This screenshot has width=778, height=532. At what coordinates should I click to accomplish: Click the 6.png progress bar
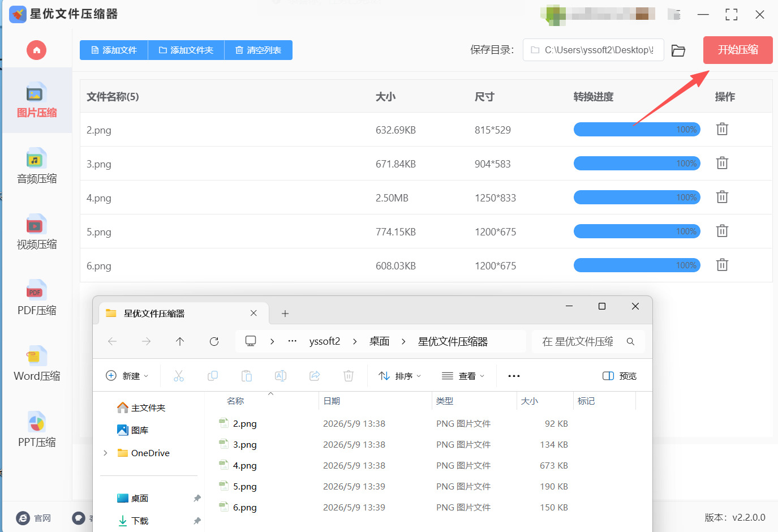tap(637, 265)
